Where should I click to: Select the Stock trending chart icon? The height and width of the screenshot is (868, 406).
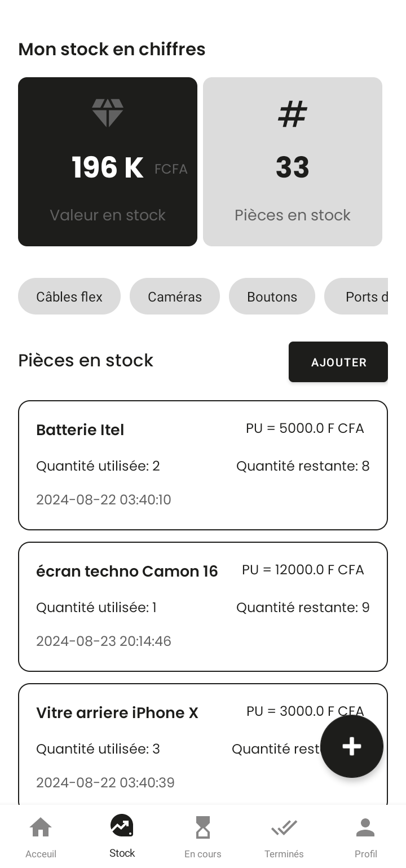coord(122,826)
